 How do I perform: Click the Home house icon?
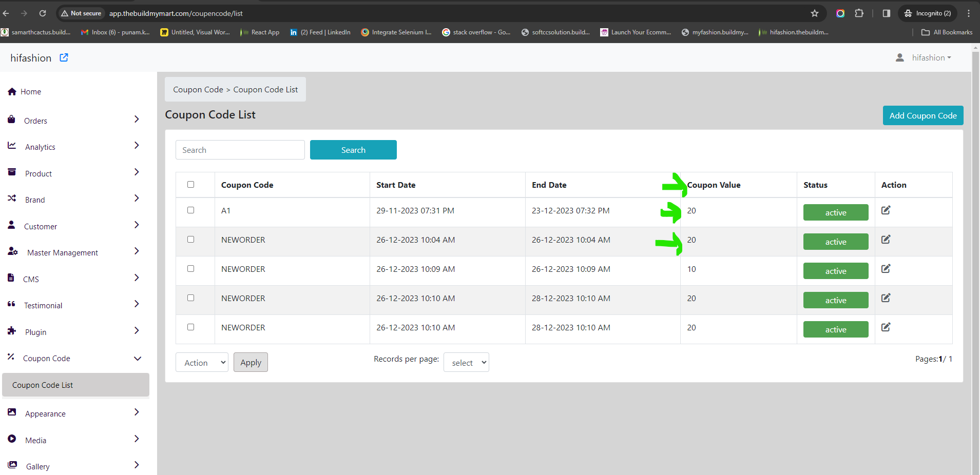12,91
